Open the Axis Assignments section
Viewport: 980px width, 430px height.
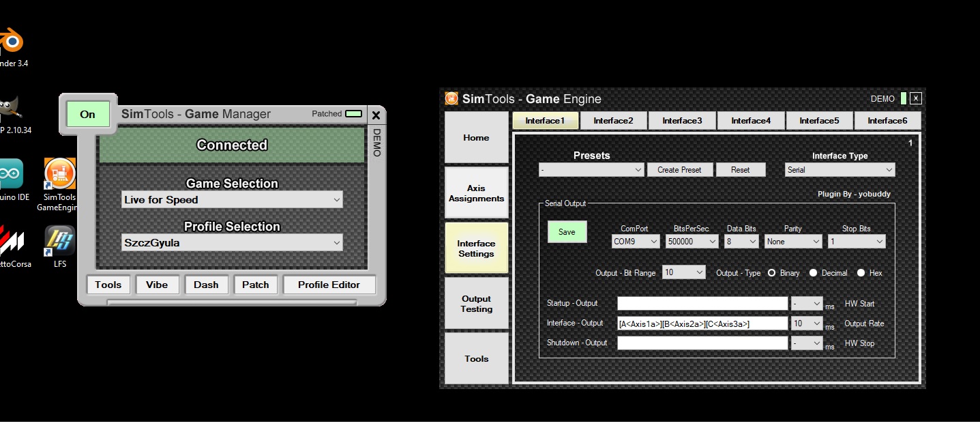coord(476,193)
